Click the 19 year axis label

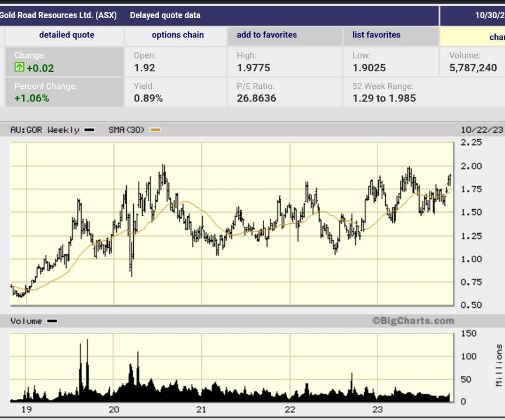[x=26, y=409]
